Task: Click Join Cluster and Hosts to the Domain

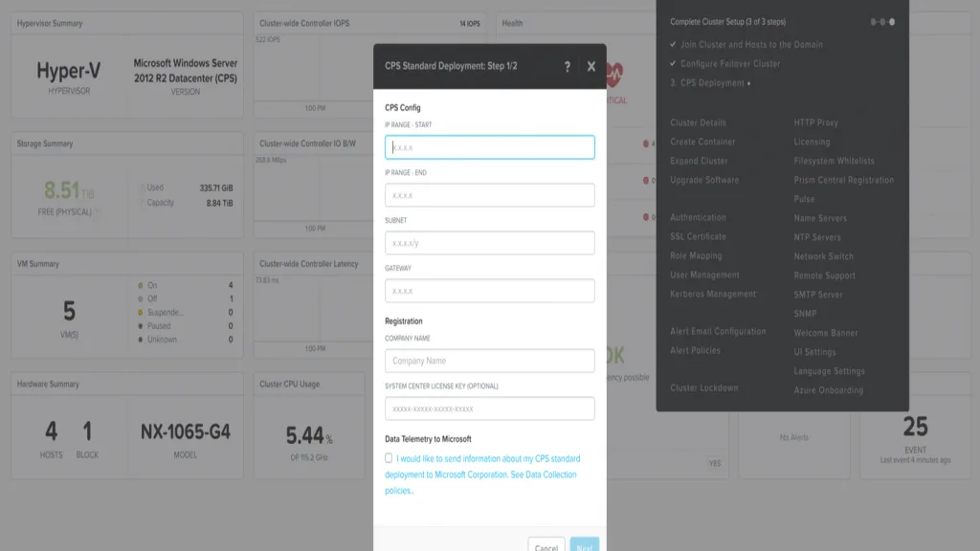Action: [751, 45]
